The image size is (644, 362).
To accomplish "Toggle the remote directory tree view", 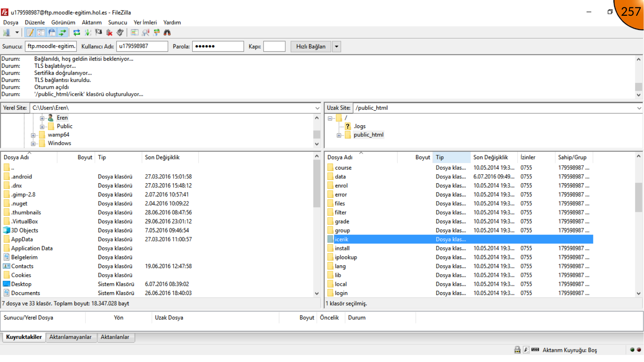I will (x=52, y=33).
